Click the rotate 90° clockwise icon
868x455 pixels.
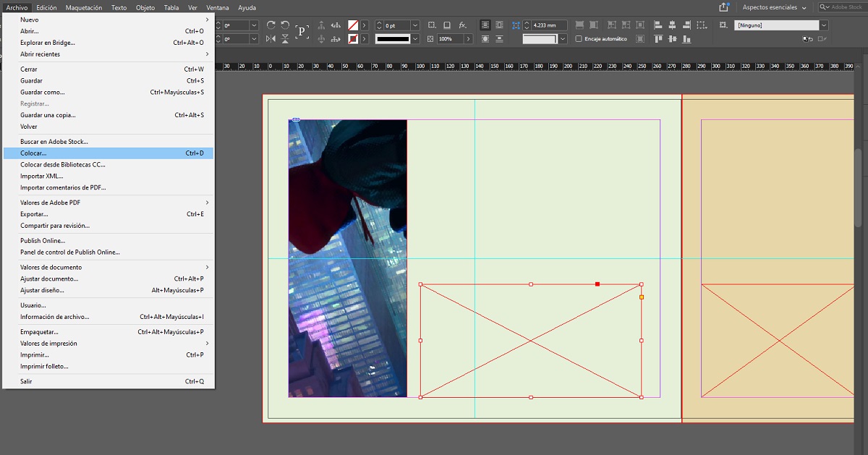[x=271, y=25]
